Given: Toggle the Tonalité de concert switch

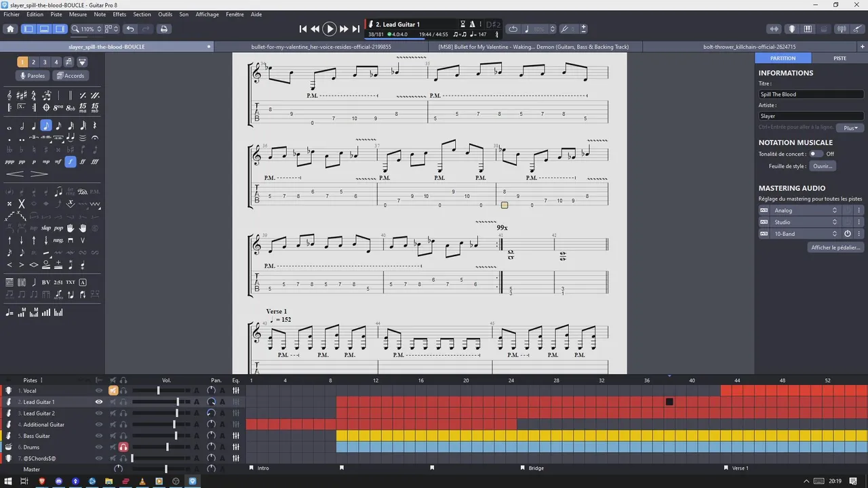Looking at the screenshot, I should (x=816, y=154).
